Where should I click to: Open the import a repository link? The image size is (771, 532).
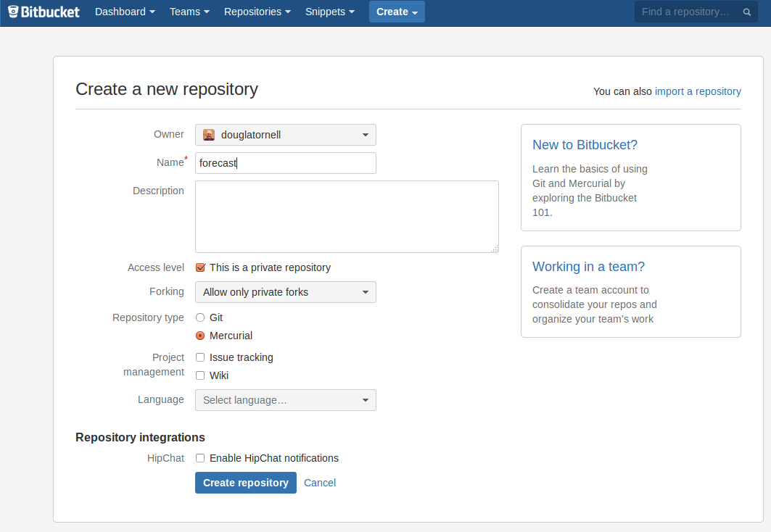click(698, 91)
